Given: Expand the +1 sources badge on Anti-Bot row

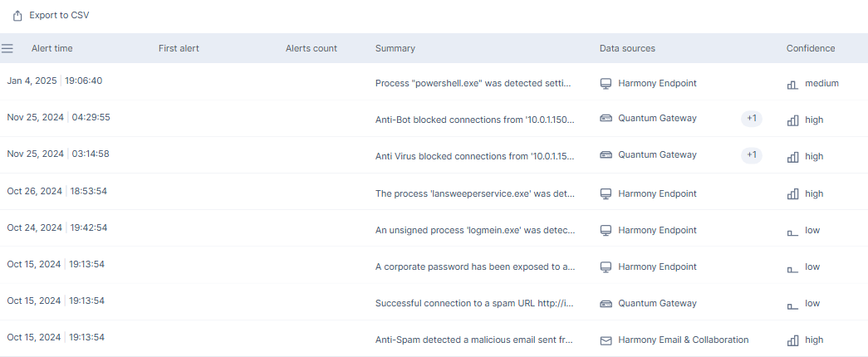Looking at the screenshot, I should [751, 119].
